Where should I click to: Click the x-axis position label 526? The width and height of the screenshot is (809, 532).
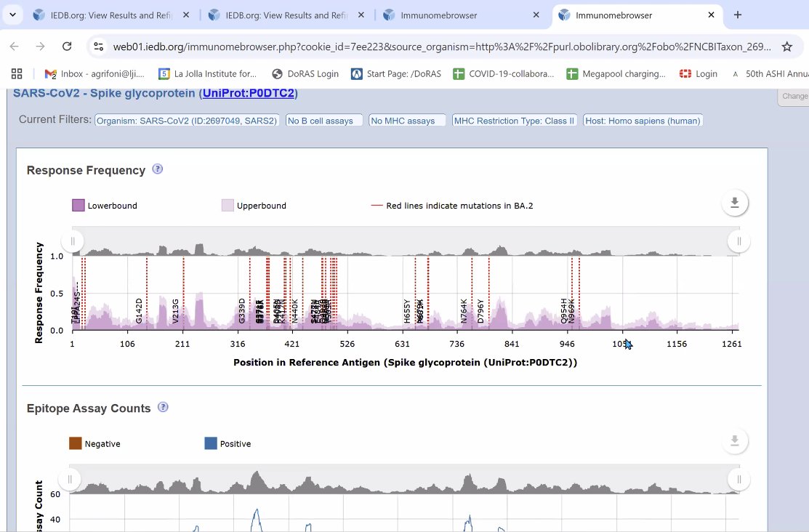coord(347,344)
